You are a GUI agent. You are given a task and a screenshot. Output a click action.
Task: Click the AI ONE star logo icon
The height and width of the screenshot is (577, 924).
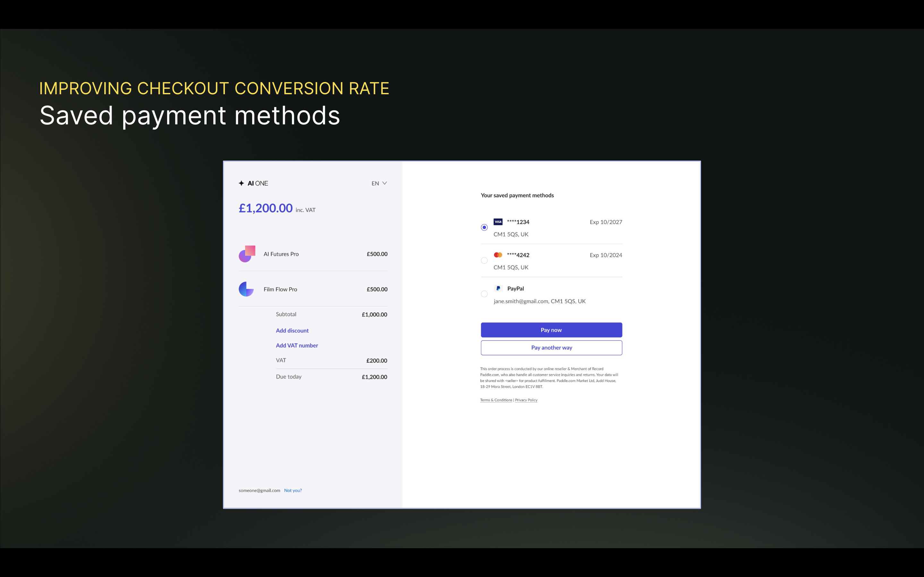coord(241,183)
